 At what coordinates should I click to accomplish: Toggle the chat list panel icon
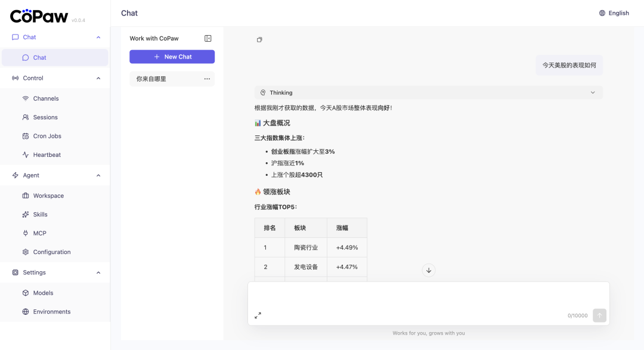[x=208, y=38]
